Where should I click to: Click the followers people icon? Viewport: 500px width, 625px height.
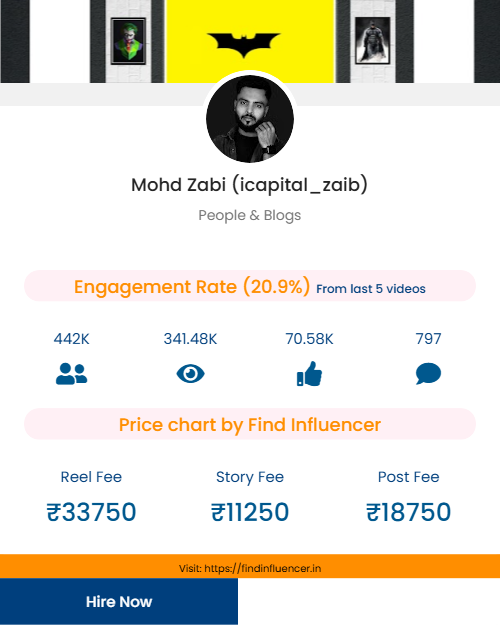pyautogui.click(x=71, y=374)
